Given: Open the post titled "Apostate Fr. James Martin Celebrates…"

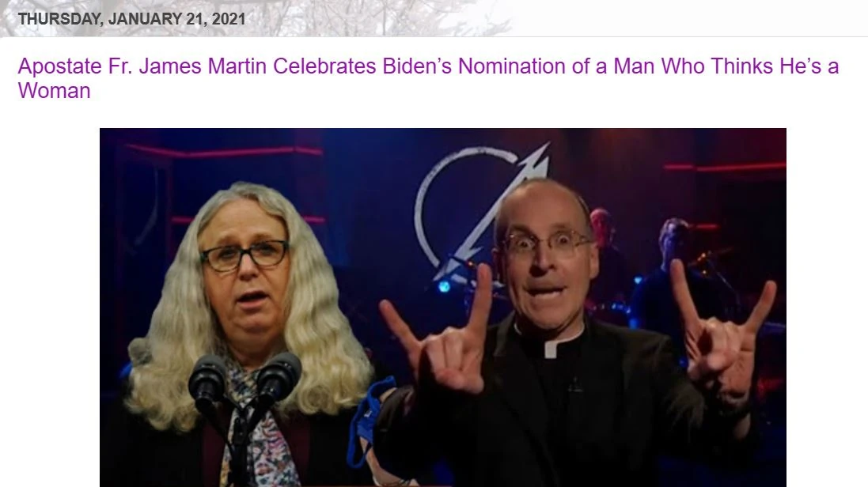Looking at the screenshot, I should (x=428, y=78).
